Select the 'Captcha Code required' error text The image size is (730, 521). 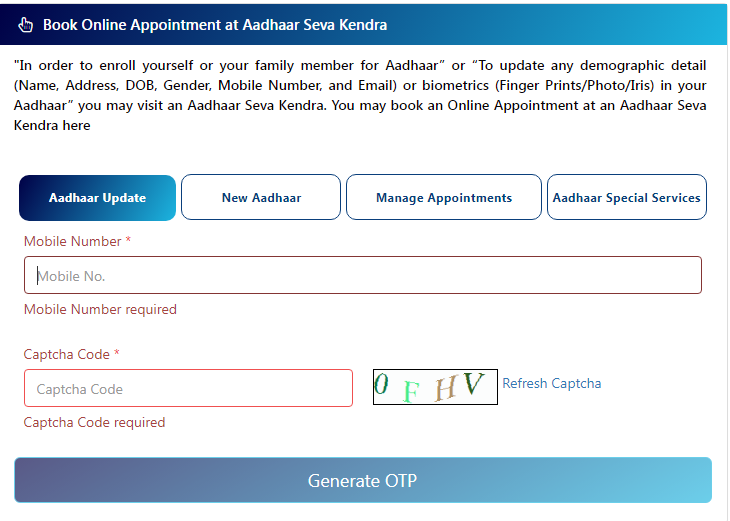[94, 422]
